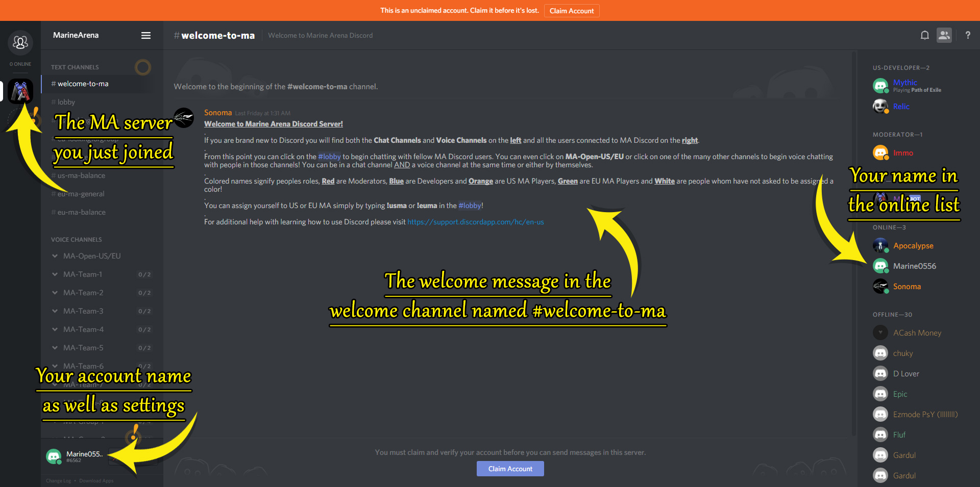Click the member list scrollbar
This screenshot has width=980, height=487.
pos(853,244)
